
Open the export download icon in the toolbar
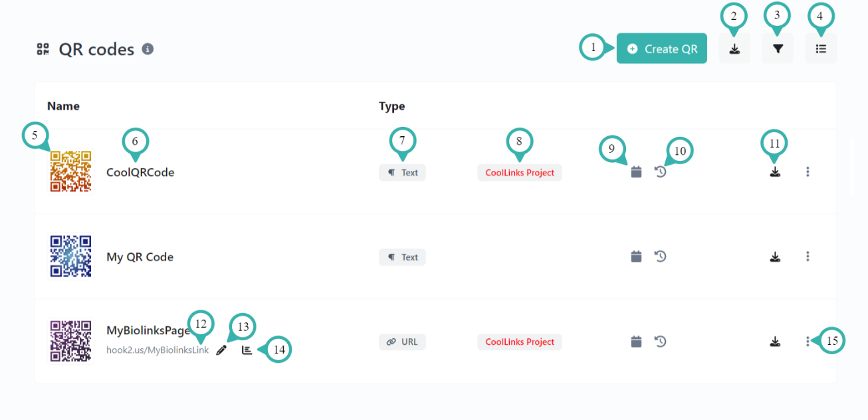click(x=734, y=48)
